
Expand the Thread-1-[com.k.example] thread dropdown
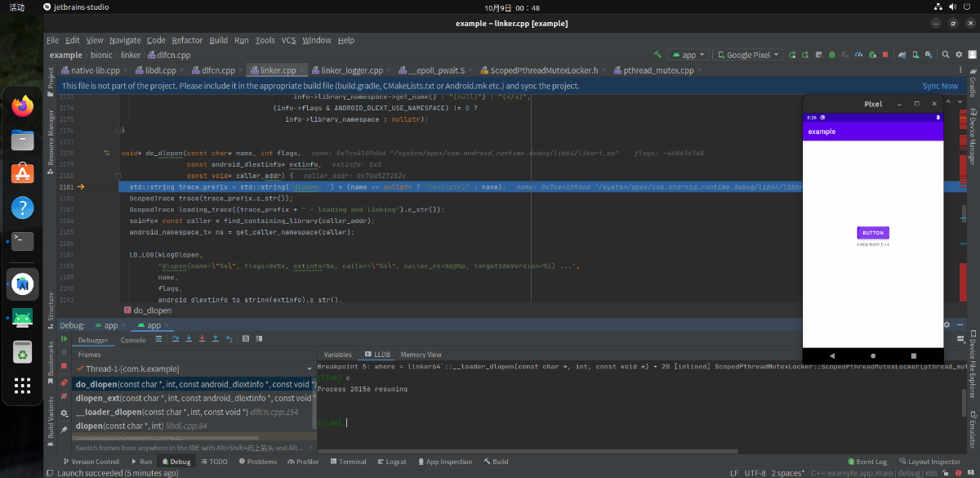310,369
